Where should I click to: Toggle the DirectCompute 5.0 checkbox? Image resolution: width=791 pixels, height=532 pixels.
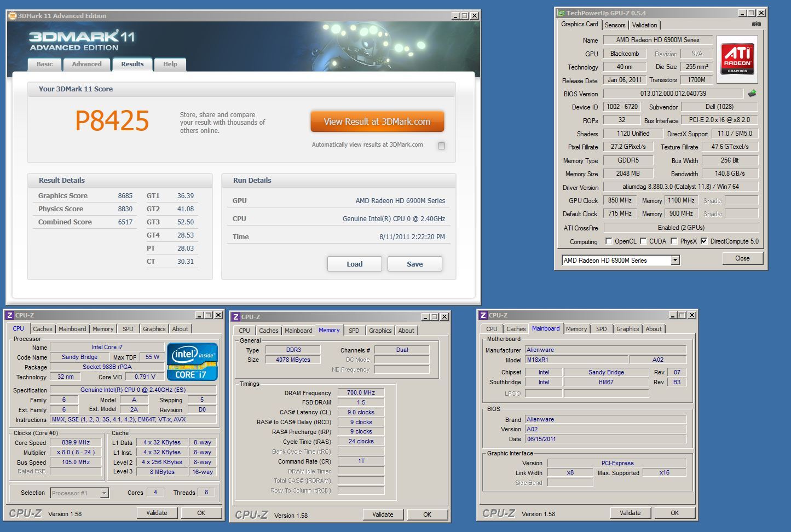pyautogui.click(x=704, y=241)
